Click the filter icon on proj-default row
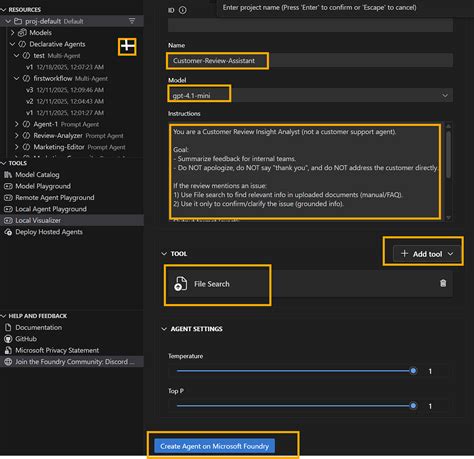The width and height of the screenshot is (474, 459). click(x=132, y=21)
